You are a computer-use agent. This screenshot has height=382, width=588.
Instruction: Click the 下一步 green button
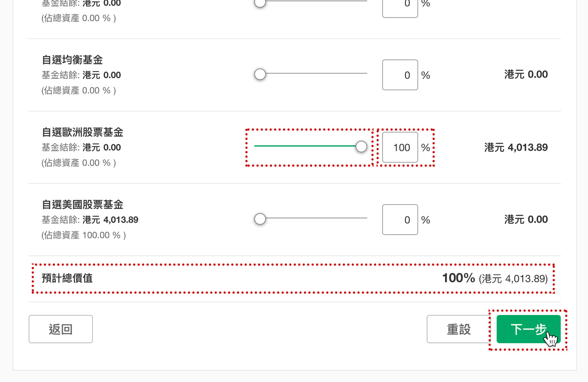click(x=528, y=329)
